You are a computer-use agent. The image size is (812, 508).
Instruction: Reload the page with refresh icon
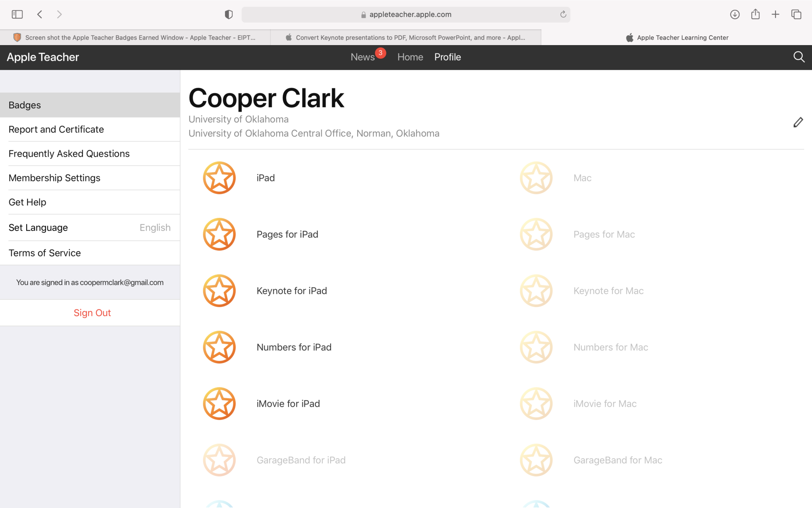[x=563, y=15]
